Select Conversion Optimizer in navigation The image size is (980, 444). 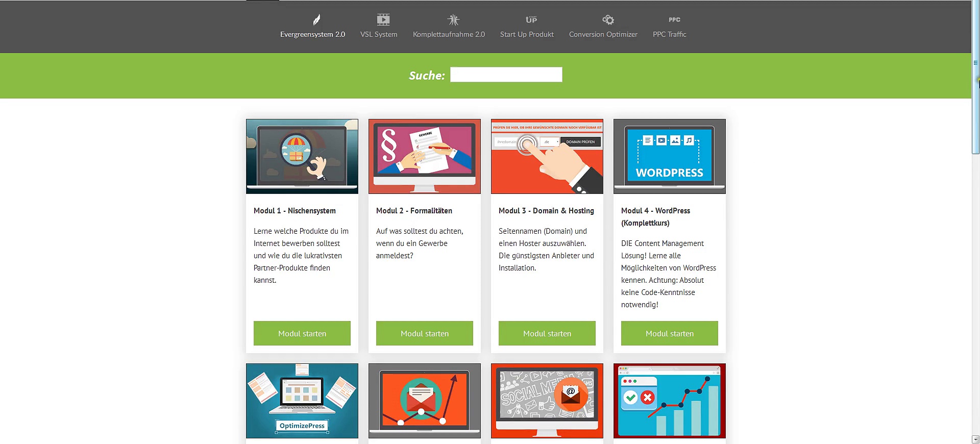[603, 34]
